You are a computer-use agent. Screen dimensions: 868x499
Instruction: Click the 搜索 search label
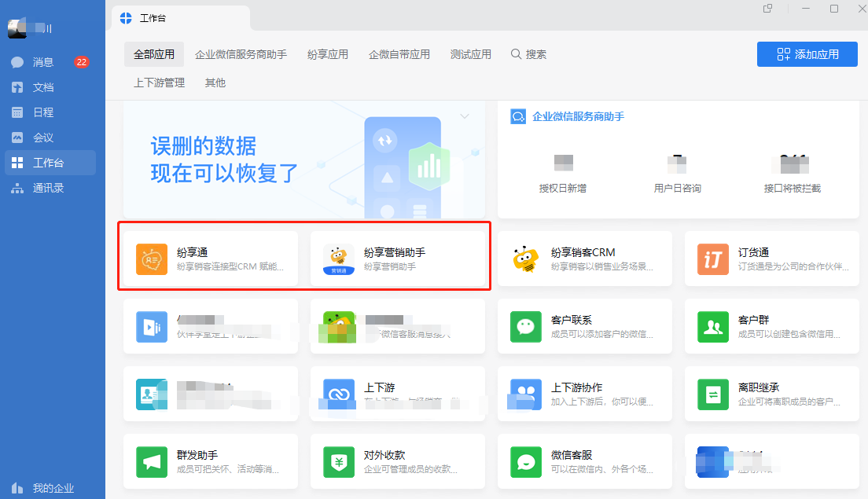[x=536, y=54]
